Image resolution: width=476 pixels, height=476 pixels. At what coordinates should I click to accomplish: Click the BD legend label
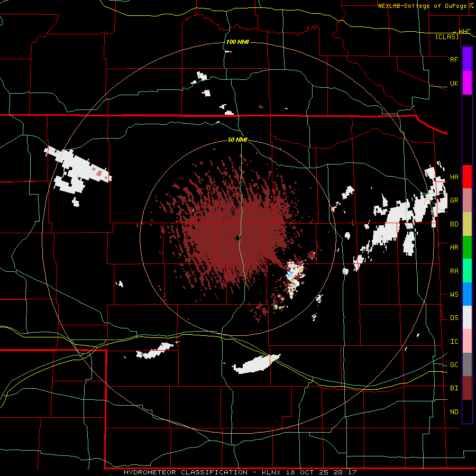pyautogui.click(x=454, y=224)
